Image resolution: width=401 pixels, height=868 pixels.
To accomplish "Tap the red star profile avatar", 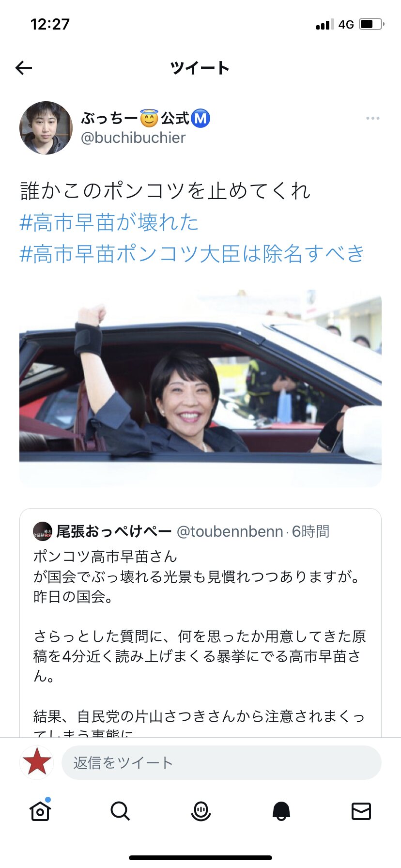I will point(37,762).
